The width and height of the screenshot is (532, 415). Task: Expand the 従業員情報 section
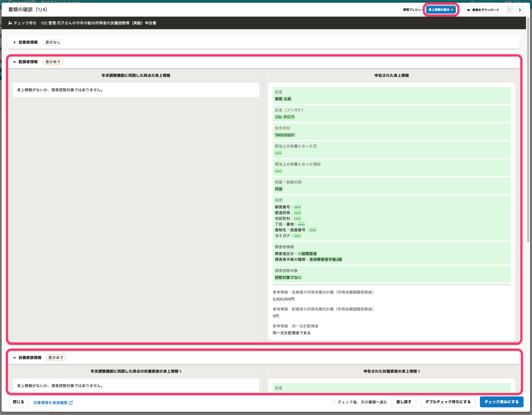tap(15, 42)
